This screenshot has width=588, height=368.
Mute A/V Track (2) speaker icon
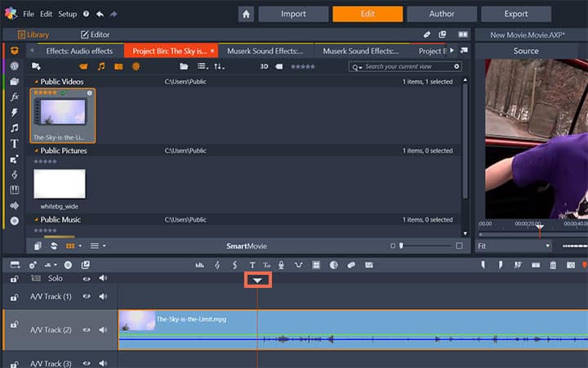tap(103, 330)
